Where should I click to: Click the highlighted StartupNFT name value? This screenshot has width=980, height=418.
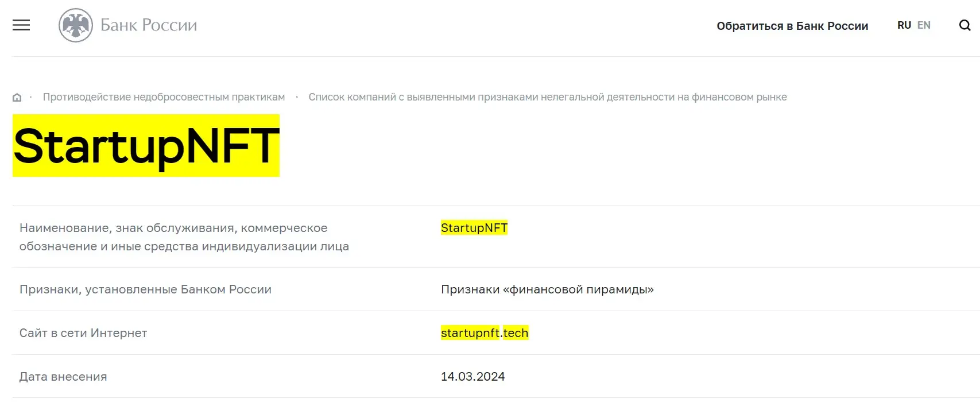click(x=474, y=227)
